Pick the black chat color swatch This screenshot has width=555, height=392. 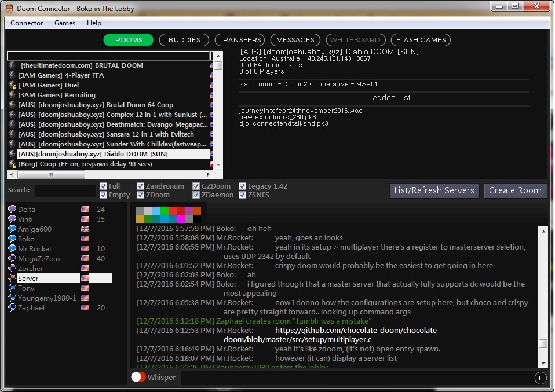tap(197, 219)
